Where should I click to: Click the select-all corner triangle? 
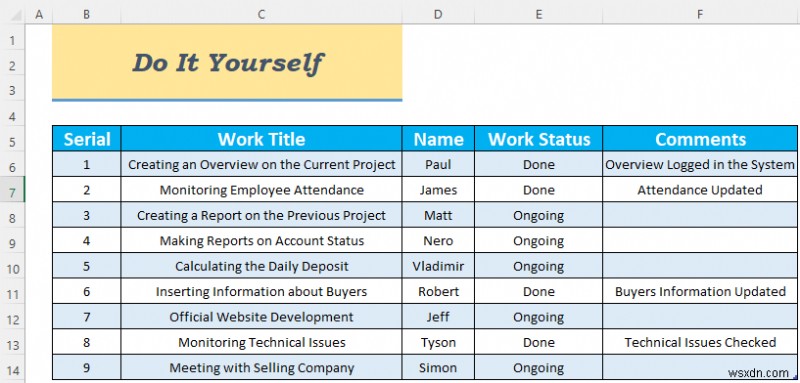click(15, 16)
